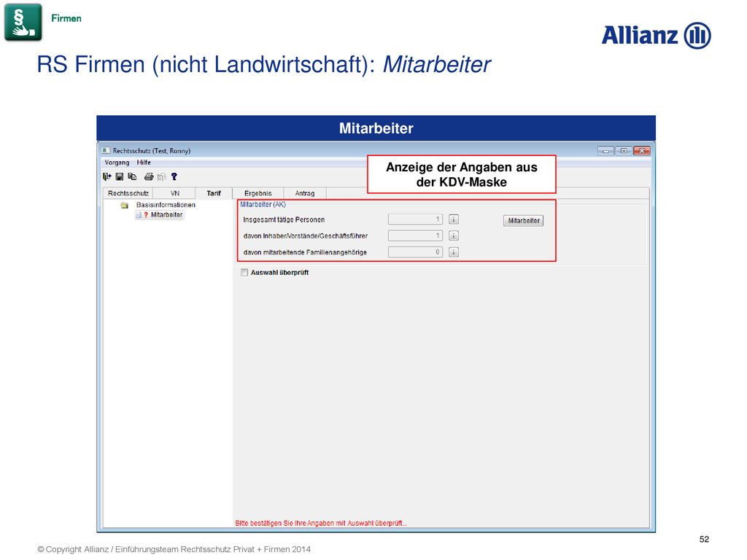Select the Tarif tab

tap(214, 192)
